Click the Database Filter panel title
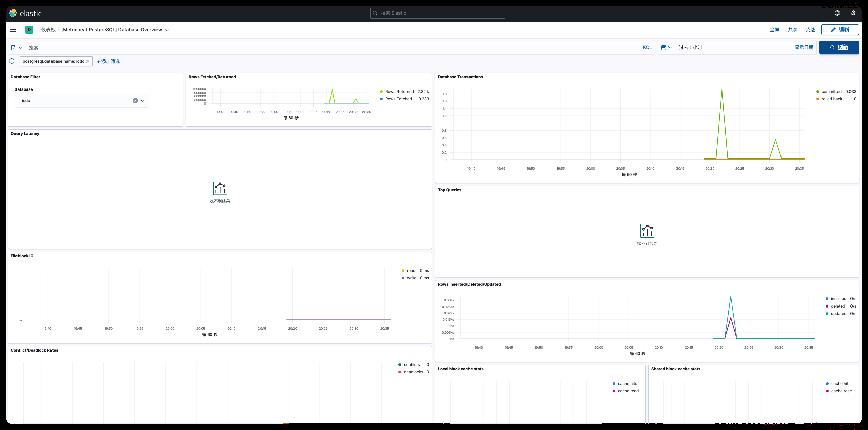The image size is (868, 430). coord(25,77)
